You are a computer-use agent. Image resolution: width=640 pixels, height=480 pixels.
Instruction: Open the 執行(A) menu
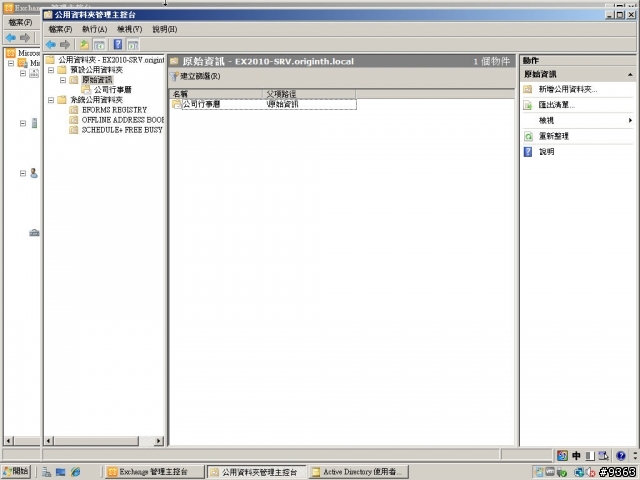click(x=95, y=29)
